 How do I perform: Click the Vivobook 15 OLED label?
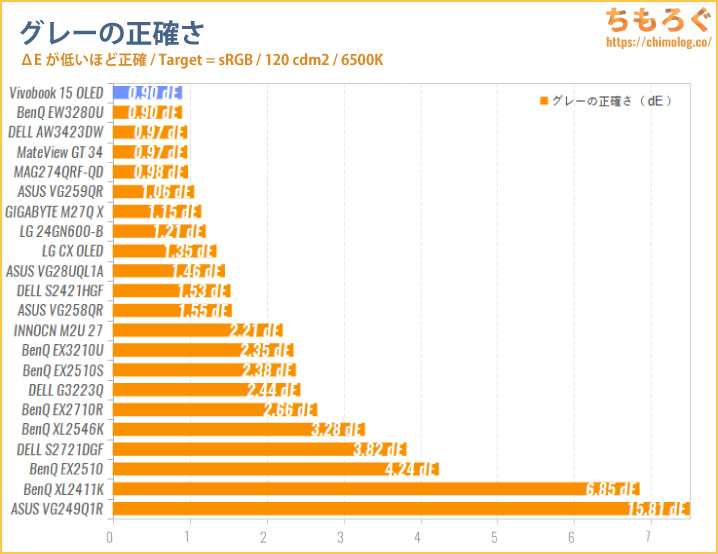(x=56, y=93)
